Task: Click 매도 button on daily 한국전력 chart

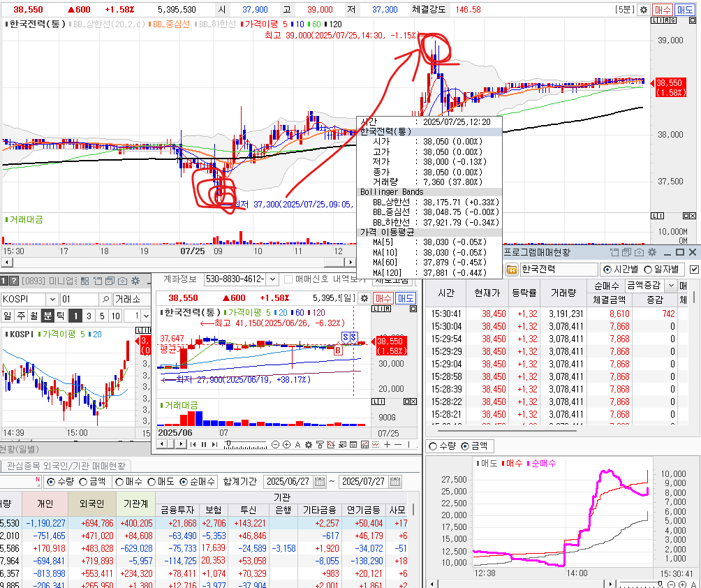Action: [406, 298]
